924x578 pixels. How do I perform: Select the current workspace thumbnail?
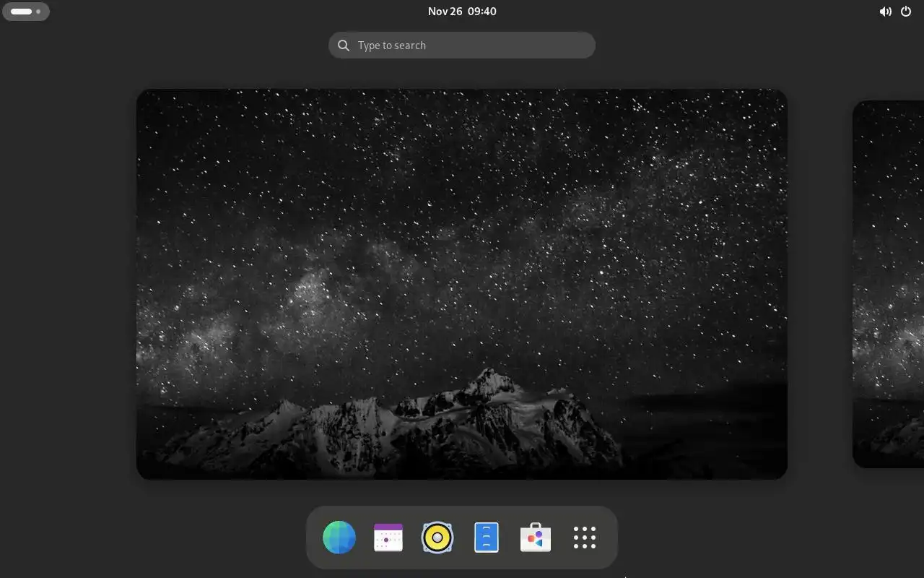click(462, 284)
